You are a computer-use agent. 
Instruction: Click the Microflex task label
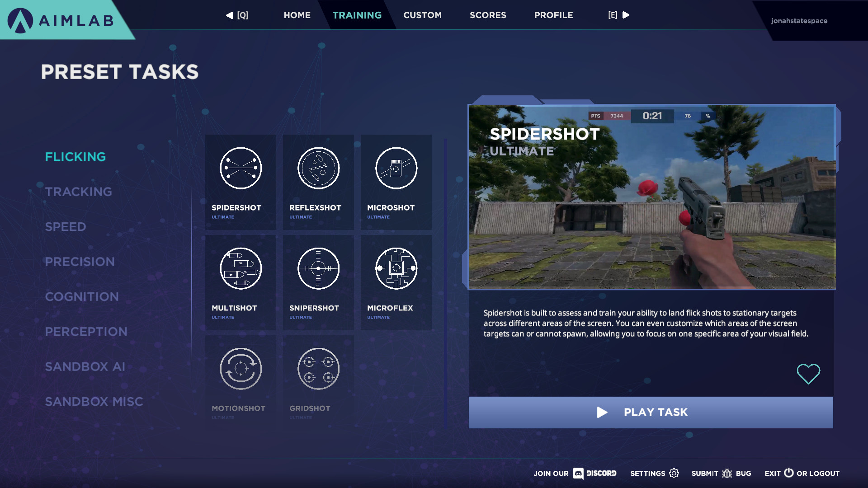coord(390,308)
